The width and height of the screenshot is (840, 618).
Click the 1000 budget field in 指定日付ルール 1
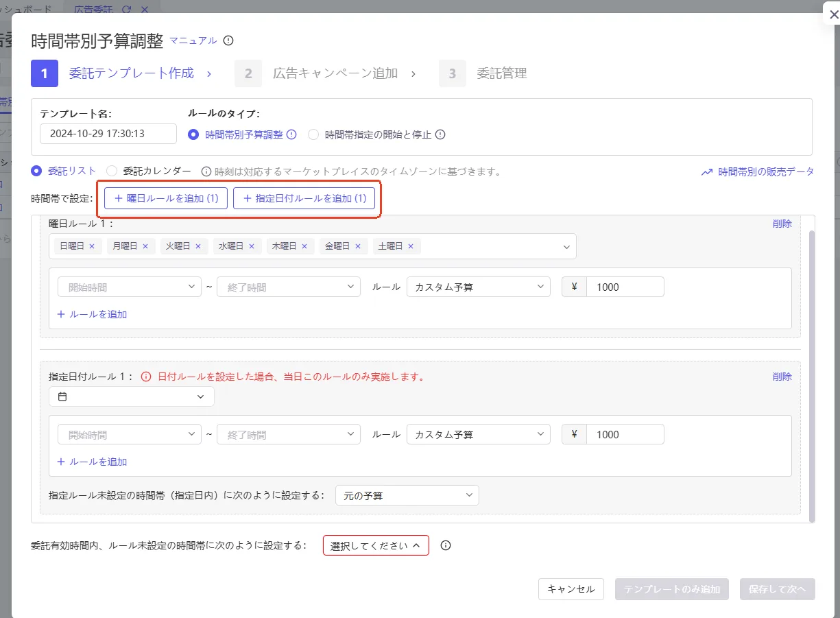(625, 434)
